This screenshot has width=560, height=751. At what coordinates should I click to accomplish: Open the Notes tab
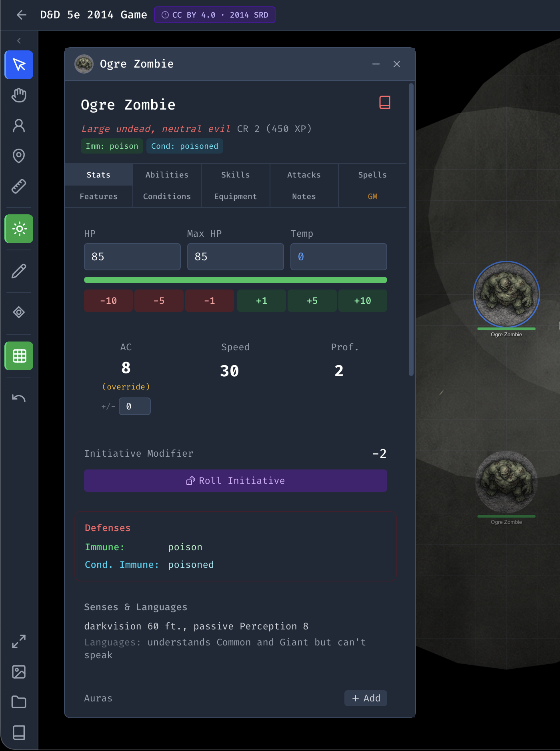304,196
